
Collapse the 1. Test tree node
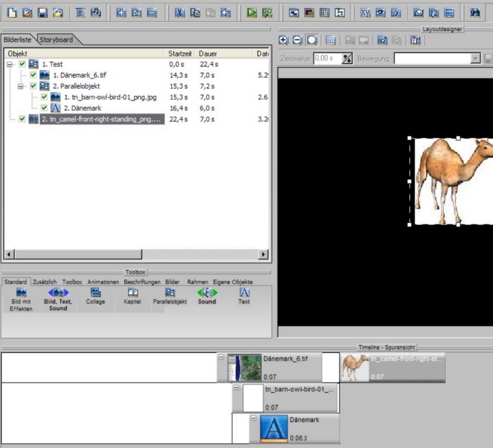[x=10, y=64]
